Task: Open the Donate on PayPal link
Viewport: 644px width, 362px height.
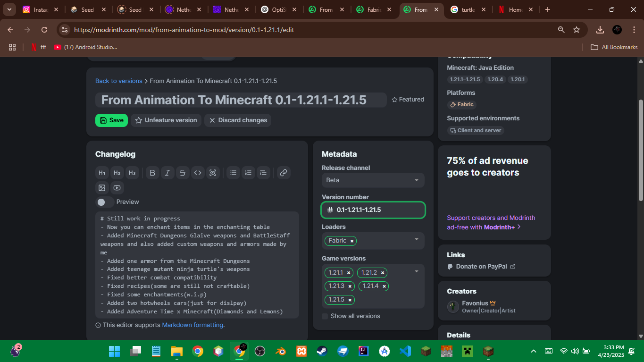Action: point(481,267)
